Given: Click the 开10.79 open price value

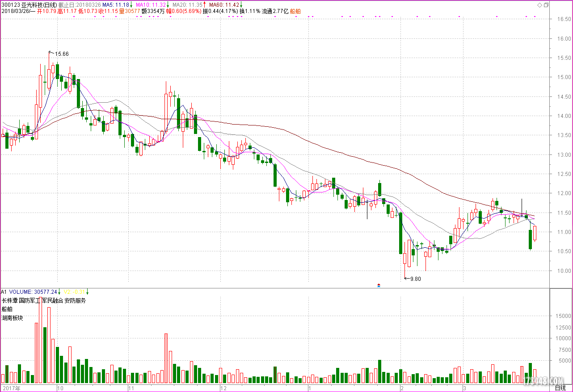Looking at the screenshot, I should coord(46,11).
